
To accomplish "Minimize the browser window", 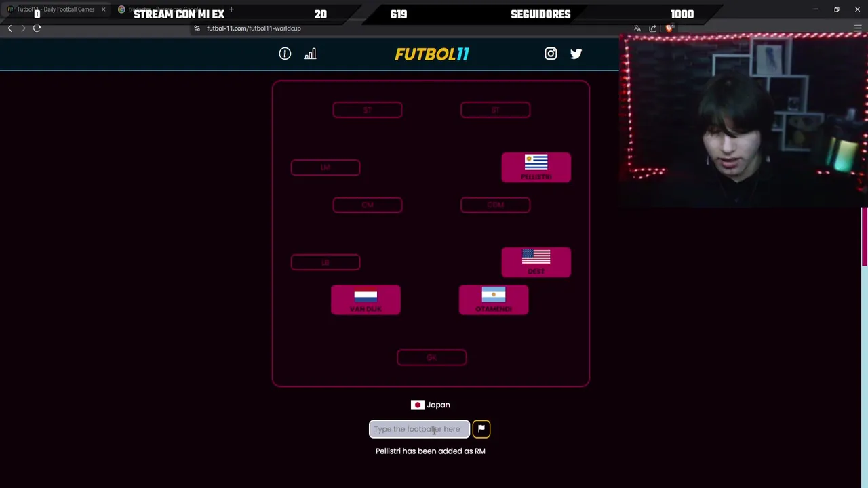I will pos(816,9).
